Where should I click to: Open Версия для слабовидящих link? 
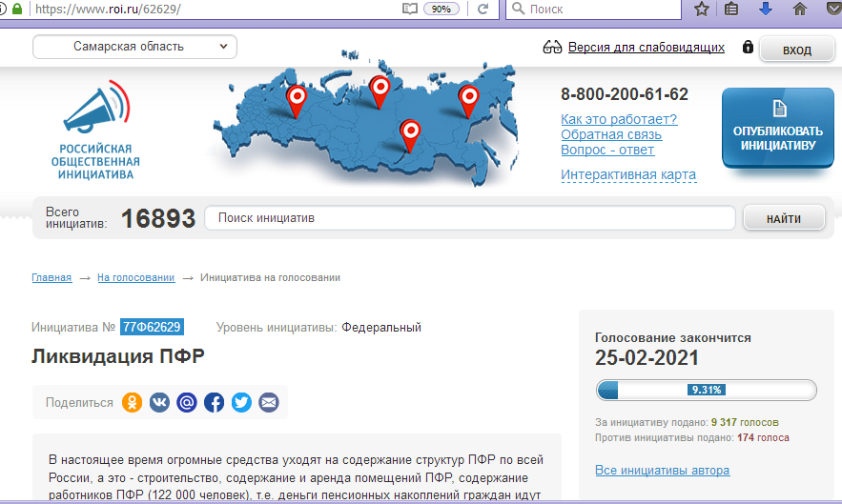click(646, 48)
